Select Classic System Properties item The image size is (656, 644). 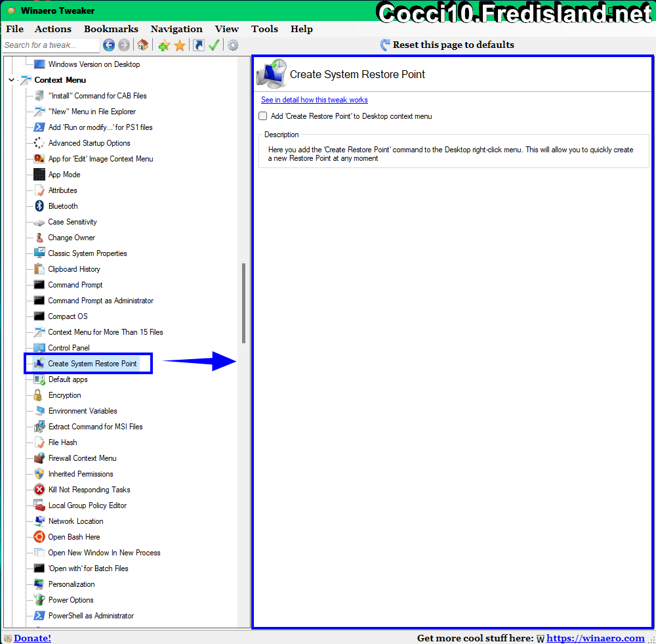(87, 253)
